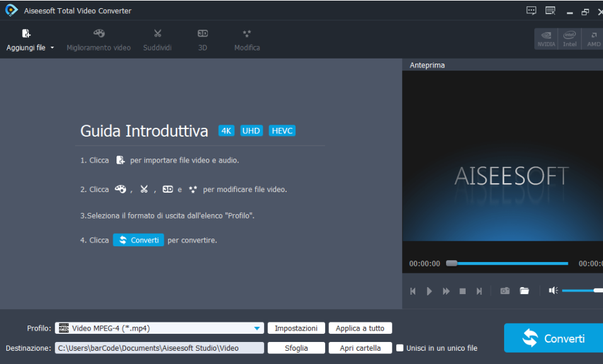
Task: Take a snapshot with camera icon
Action: point(505,290)
